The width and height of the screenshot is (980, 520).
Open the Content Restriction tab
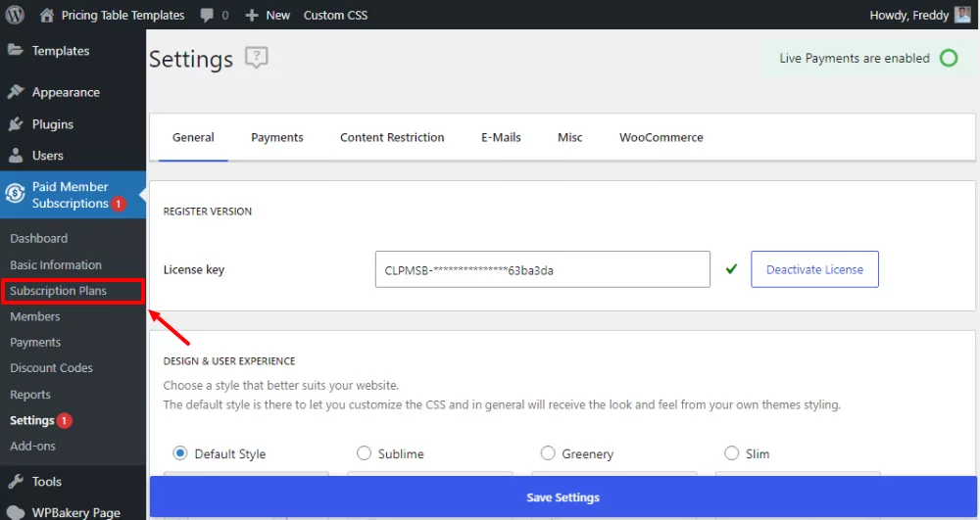coord(392,137)
